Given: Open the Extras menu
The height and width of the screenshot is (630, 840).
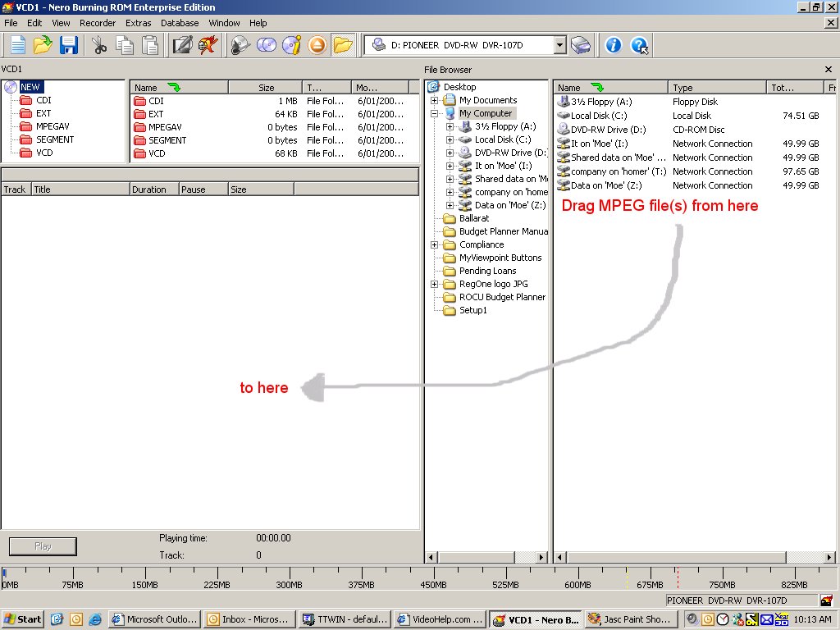Looking at the screenshot, I should (x=138, y=23).
